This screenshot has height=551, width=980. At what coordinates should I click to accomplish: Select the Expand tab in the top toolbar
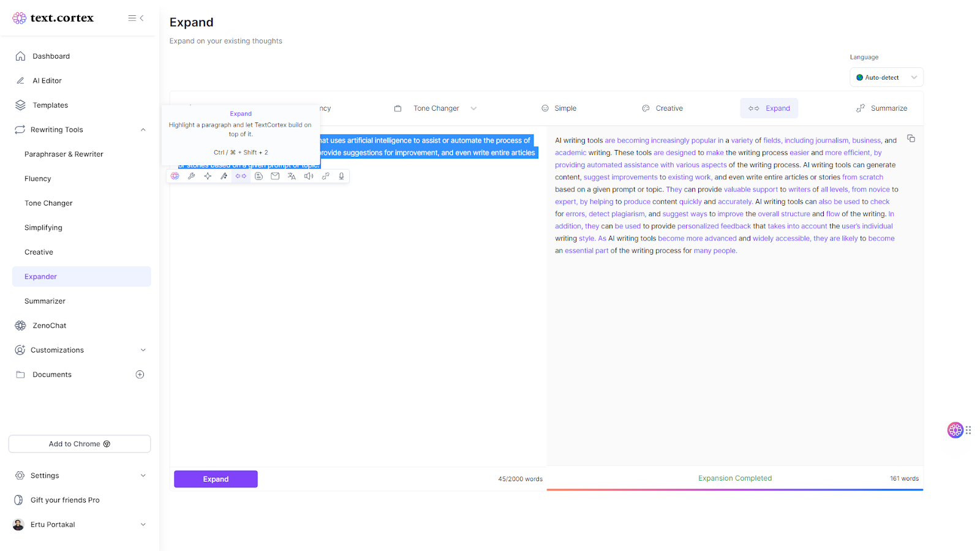tap(769, 108)
